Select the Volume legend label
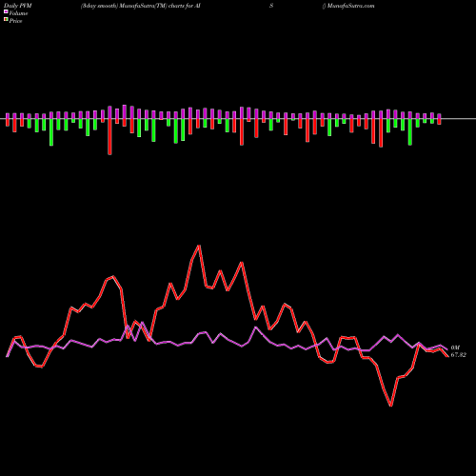The width and height of the screenshot is (476, 476). tap(18, 13)
